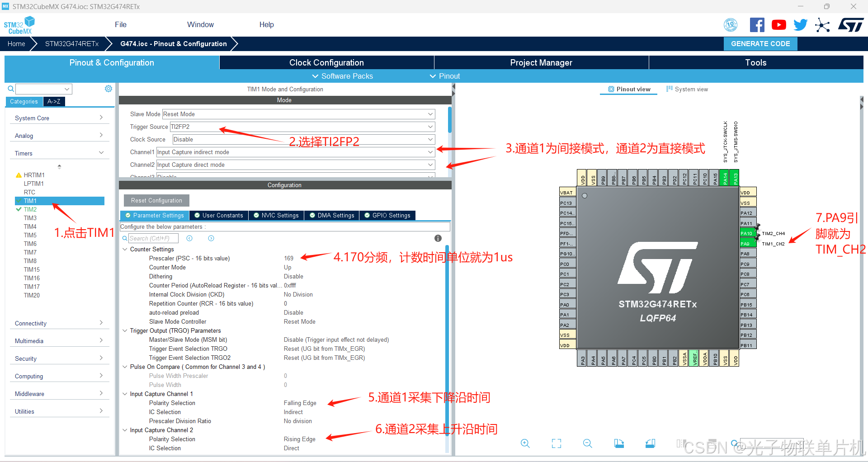Open the NVIC Settings tab
Image resolution: width=868 pixels, height=462 pixels.
[276, 215]
